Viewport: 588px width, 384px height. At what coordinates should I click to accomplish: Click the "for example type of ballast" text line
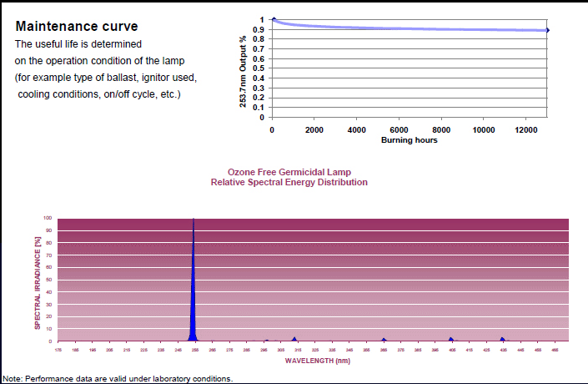coord(106,78)
